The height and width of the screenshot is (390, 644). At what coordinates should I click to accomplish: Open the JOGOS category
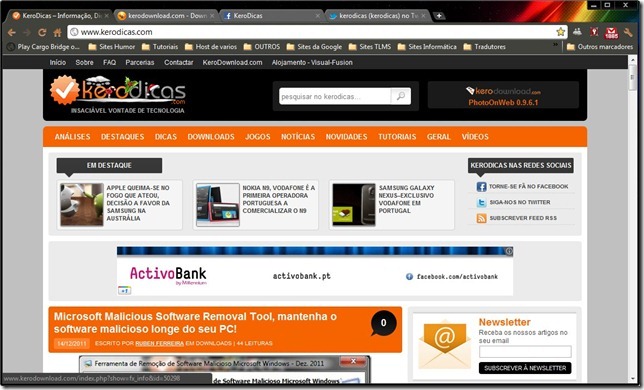(x=258, y=137)
